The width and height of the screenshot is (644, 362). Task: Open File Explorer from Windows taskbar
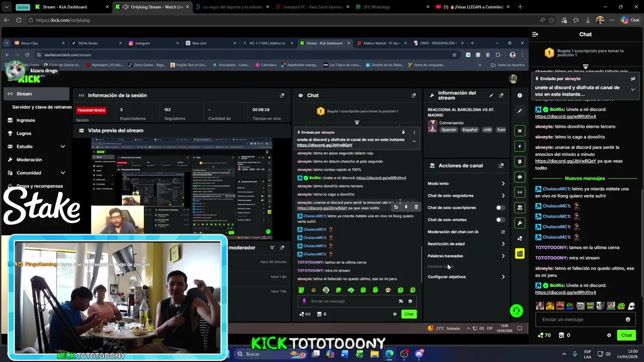pos(374,354)
